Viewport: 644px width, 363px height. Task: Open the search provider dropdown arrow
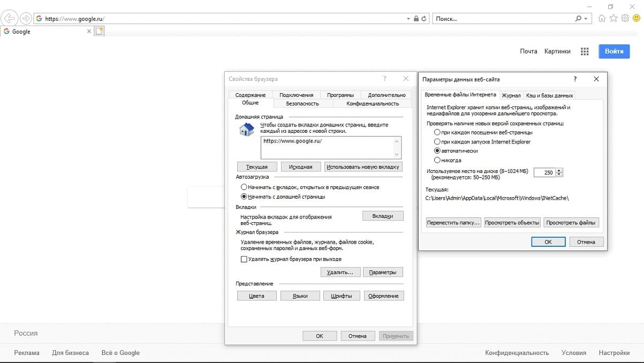pyautogui.click(x=586, y=19)
